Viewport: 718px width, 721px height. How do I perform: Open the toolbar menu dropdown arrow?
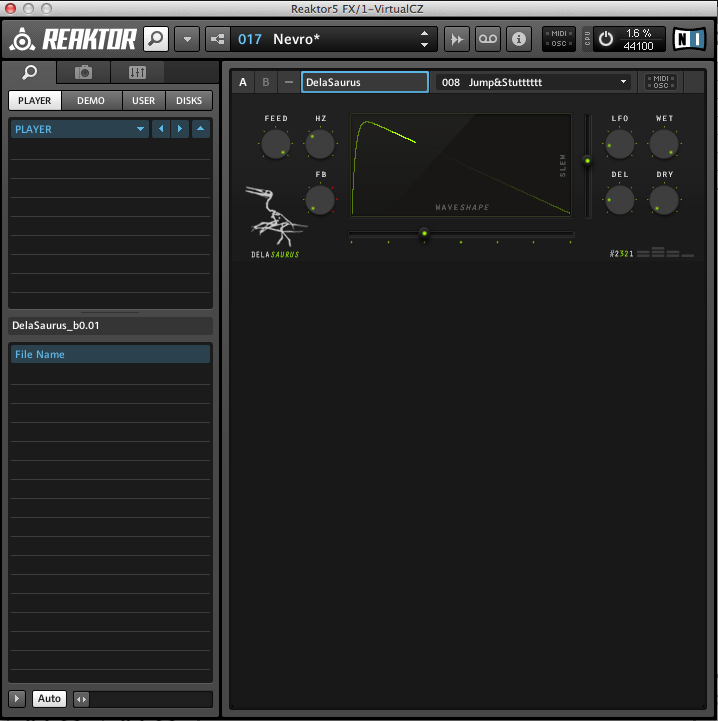point(187,39)
